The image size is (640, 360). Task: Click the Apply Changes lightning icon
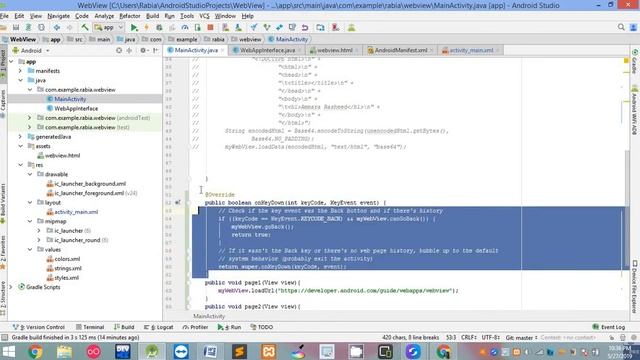point(147,27)
